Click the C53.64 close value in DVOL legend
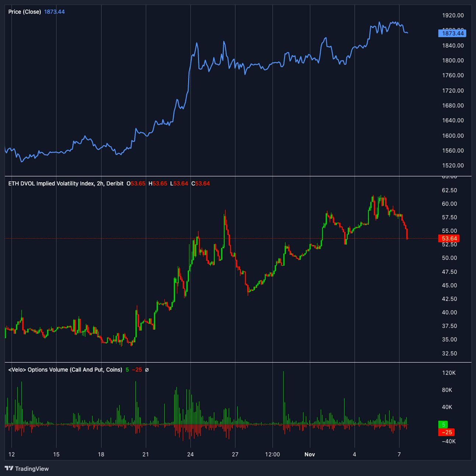The width and height of the screenshot is (476, 476). coord(200,183)
